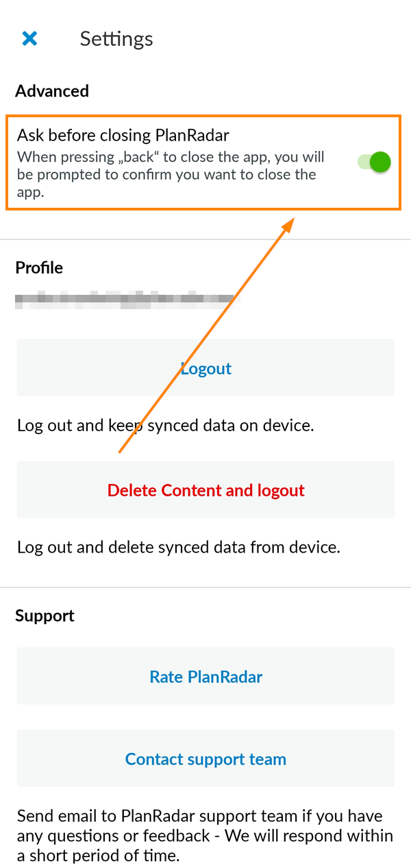Click the divider line below the Advanced section
This screenshot has width=411, height=868.
pyautogui.click(x=206, y=239)
